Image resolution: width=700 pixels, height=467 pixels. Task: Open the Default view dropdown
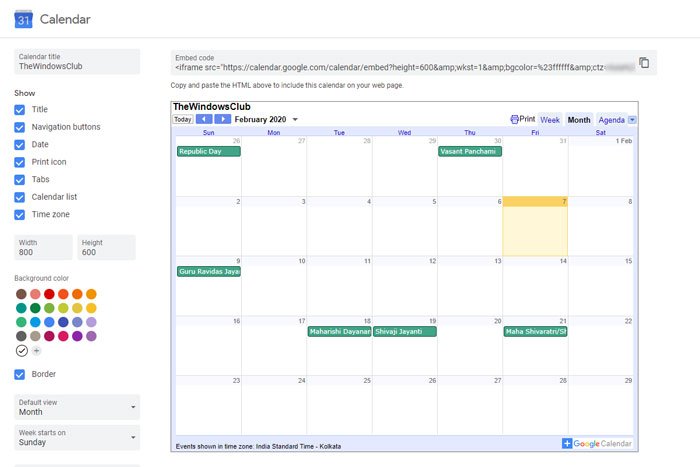click(77, 407)
